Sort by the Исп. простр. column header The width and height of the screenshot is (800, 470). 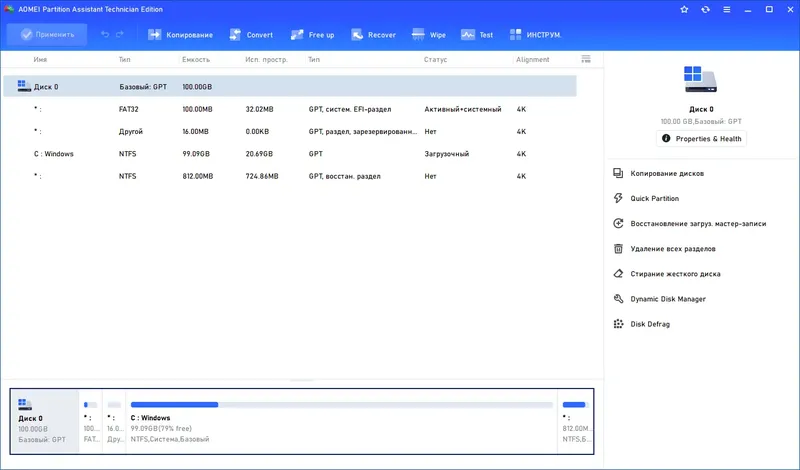pyautogui.click(x=266, y=60)
